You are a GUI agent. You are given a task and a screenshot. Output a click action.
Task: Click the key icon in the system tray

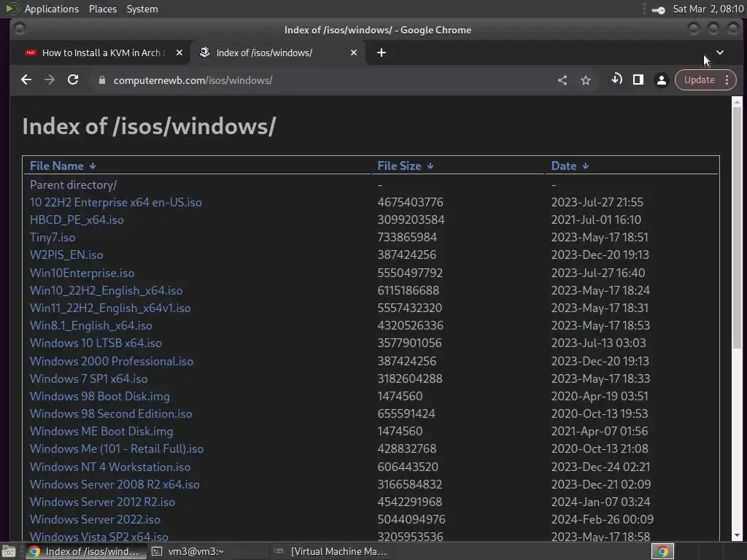coord(659,9)
